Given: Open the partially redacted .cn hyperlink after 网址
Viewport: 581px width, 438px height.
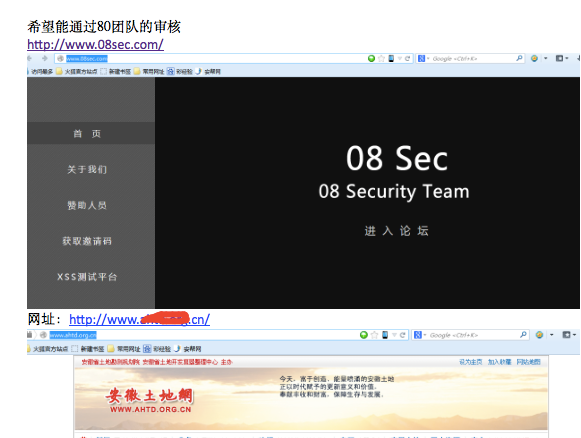Looking at the screenshot, I should (139, 319).
